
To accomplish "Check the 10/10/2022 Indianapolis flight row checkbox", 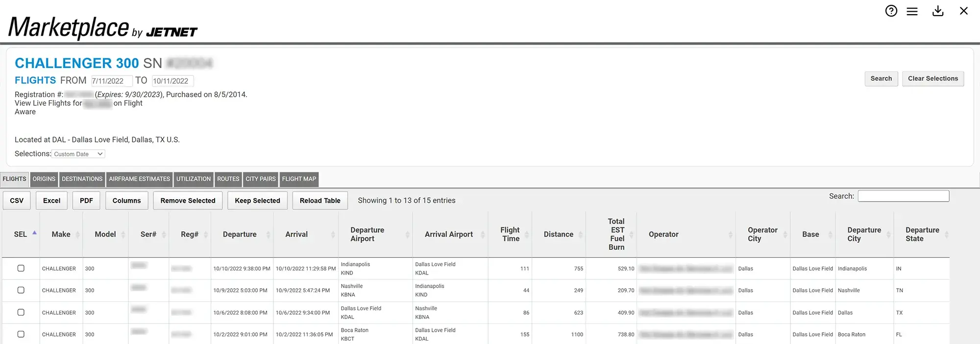I will tap(21, 268).
